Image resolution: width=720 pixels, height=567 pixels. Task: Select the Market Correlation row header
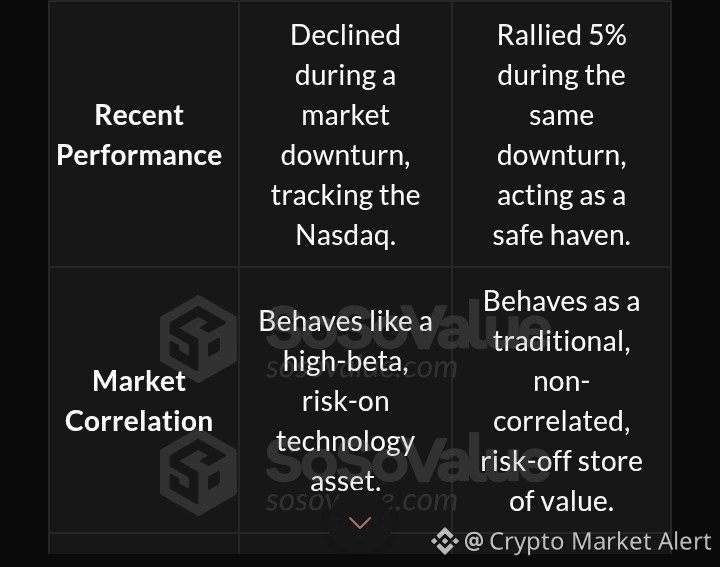click(139, 400)
